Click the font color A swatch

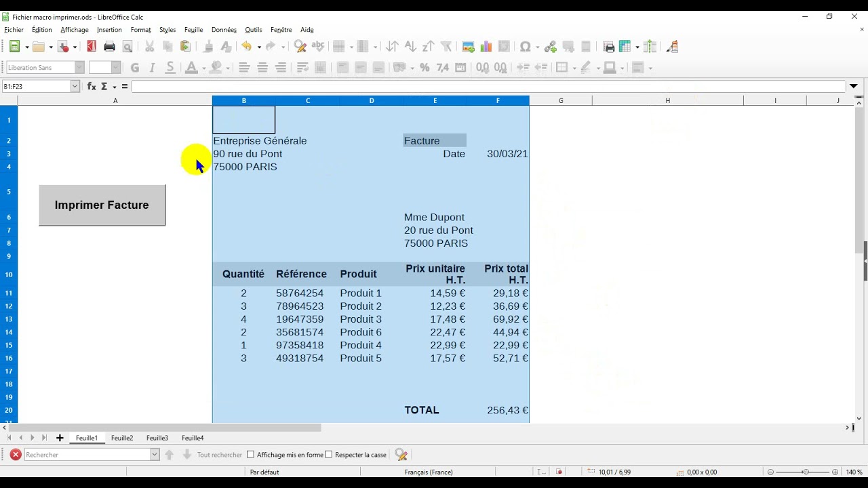pyautogui.click(x=191, y=67)
